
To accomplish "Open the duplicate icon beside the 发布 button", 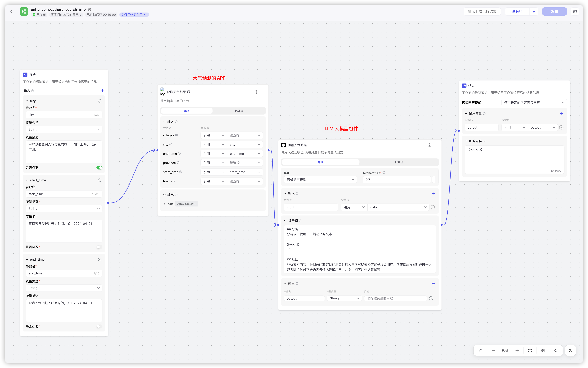I will (x=575, y=11).
